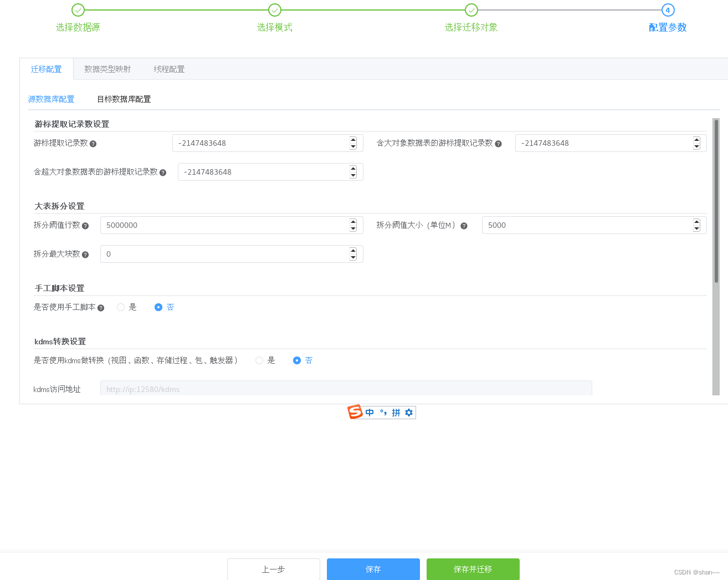728x580 pixels.
Task: Click the Sogou input method S logo
Action: [355, 412]
